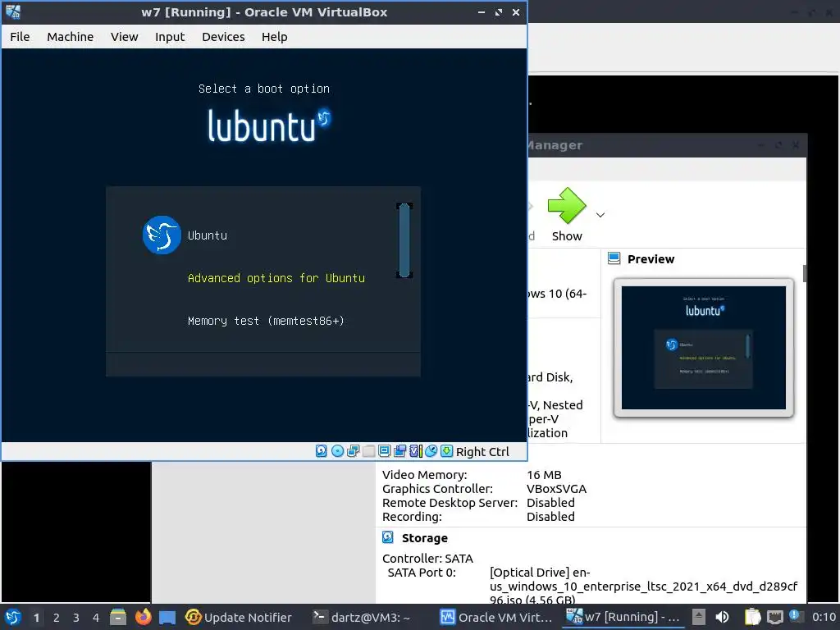The width and height of the screenshot is (840, 630).
Task: Switch to workspace 1 in taskbar
Action: tap(36, 618)
